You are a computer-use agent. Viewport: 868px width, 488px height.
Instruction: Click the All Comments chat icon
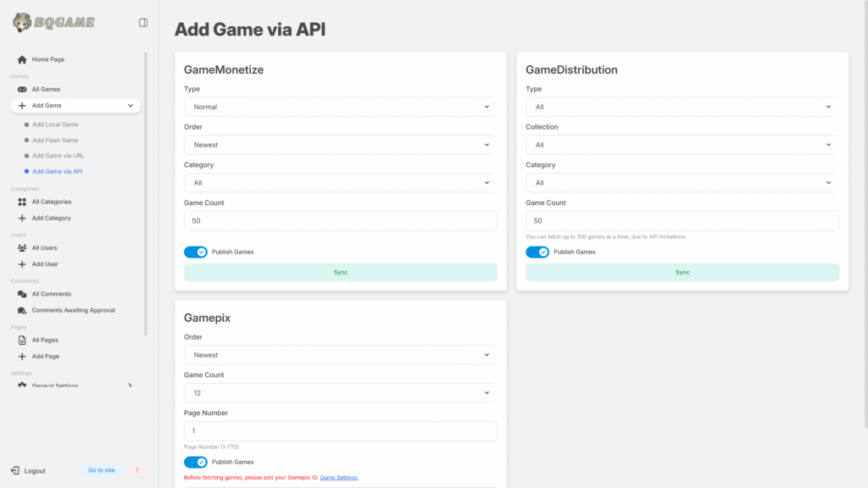(22, 294)
